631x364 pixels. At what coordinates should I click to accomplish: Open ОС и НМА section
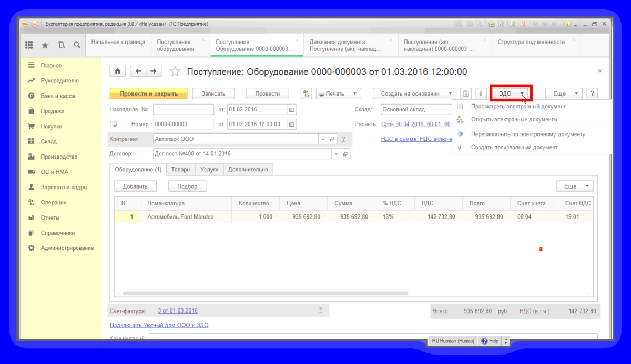coord(55,172)
